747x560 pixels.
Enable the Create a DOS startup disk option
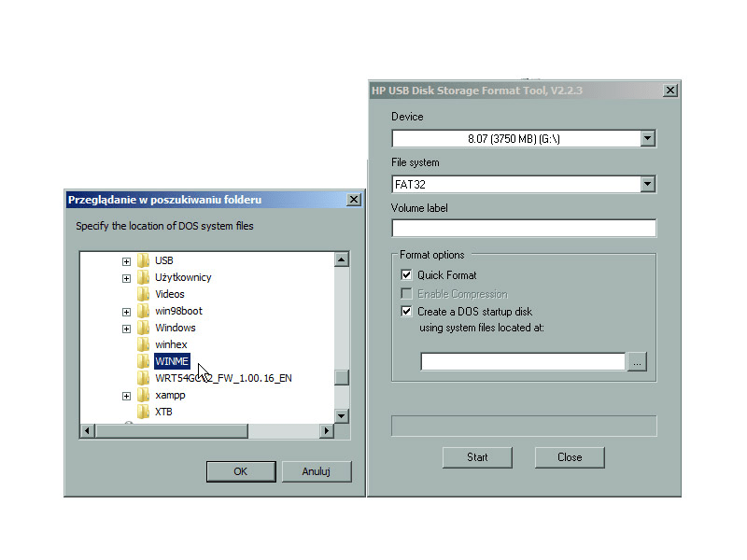(406, 311)
